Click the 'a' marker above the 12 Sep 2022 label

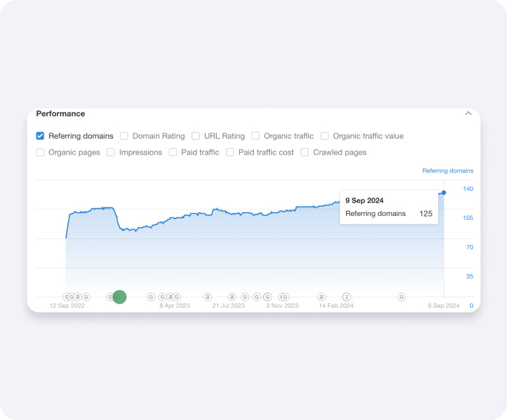tap(78, 297)
